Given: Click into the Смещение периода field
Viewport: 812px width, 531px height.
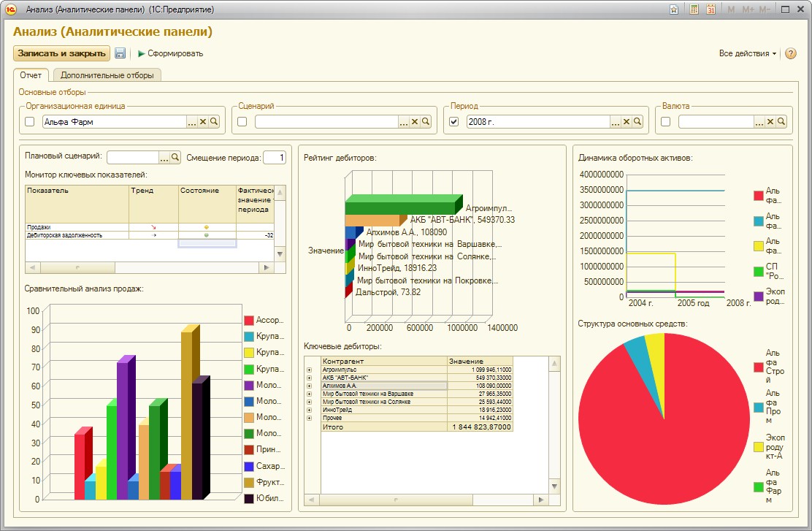Looking at the screenshot, I should [275, 158].
